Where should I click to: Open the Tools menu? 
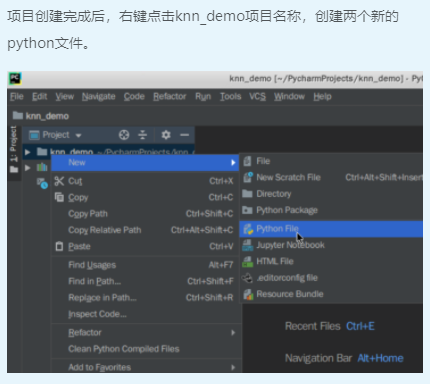[x=230, y=97]
